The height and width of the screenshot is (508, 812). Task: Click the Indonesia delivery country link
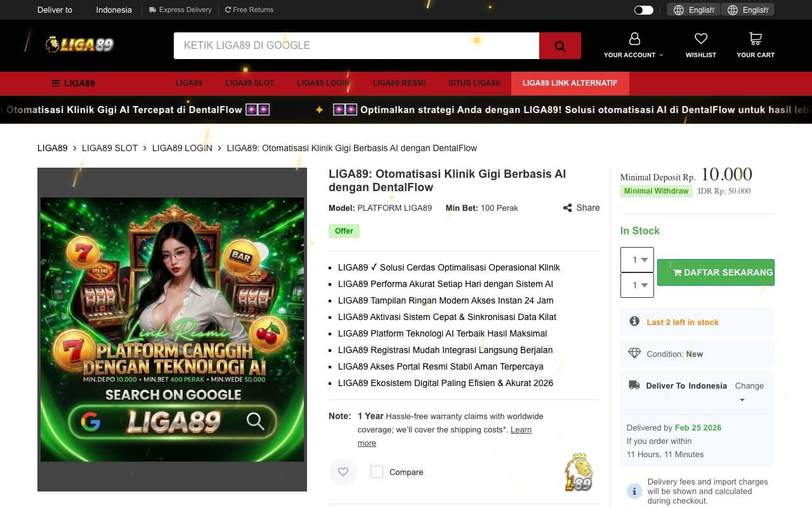(x=114, y=10)
